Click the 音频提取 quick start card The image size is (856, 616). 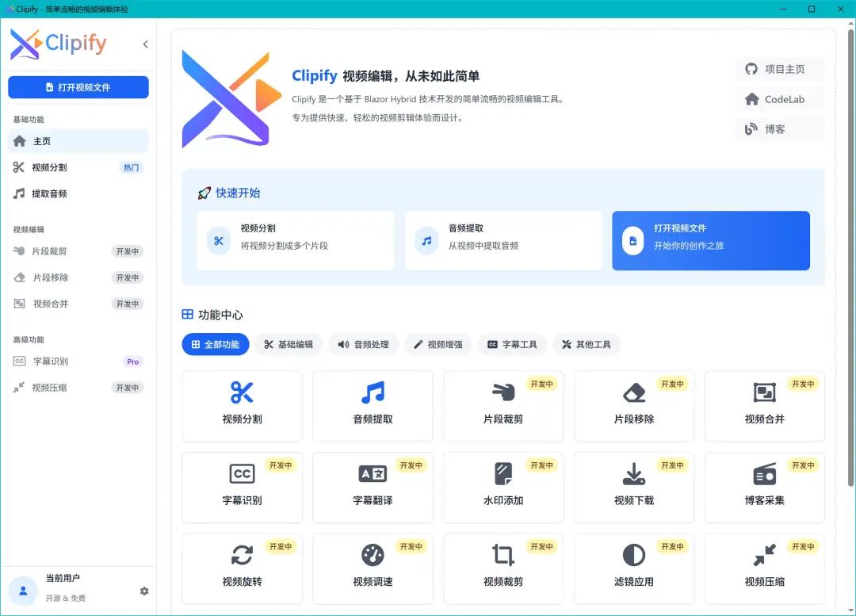(503, 241)
